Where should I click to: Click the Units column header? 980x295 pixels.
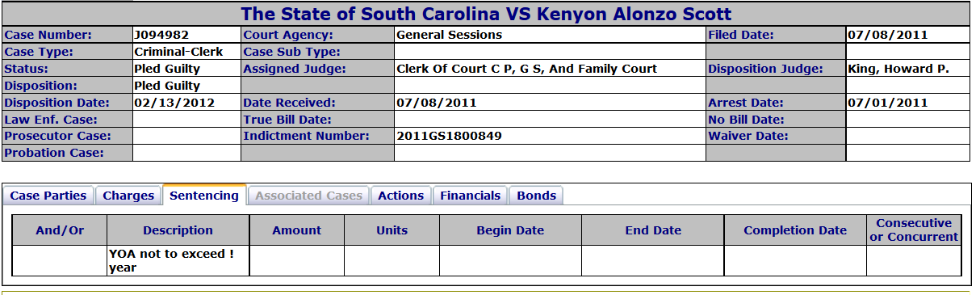392,230
